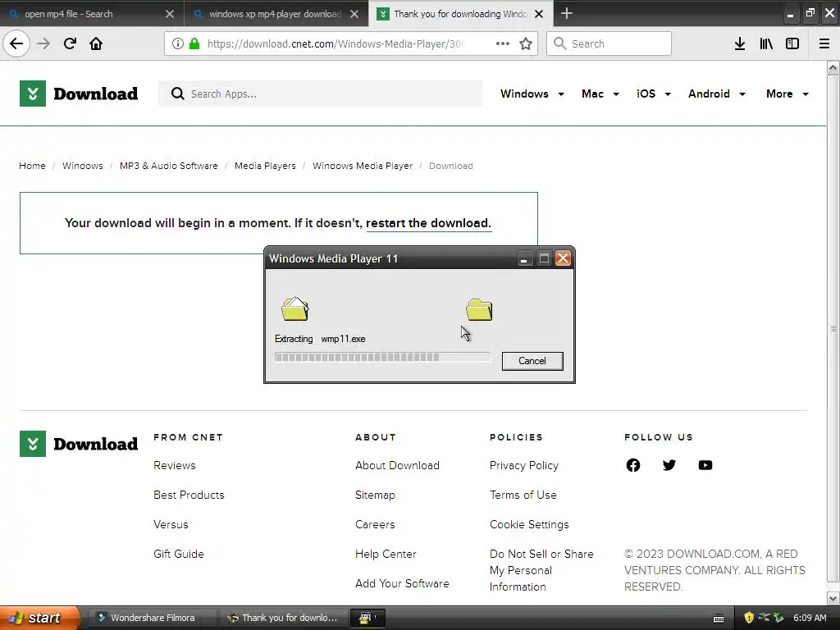Open the Windows start button
Screen dimensions: 840x630
(x=39, y=618)
